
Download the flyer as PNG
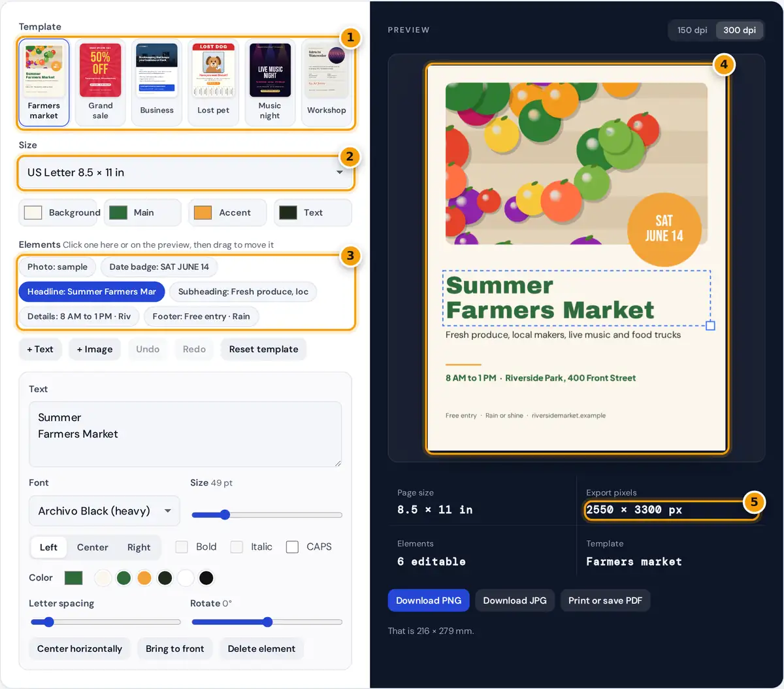click(429, 600)
